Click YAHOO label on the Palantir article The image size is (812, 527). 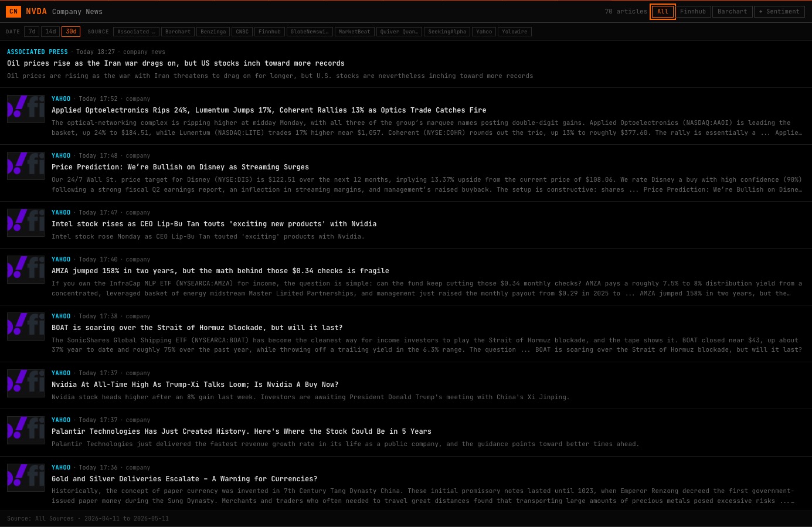point(61,420)
